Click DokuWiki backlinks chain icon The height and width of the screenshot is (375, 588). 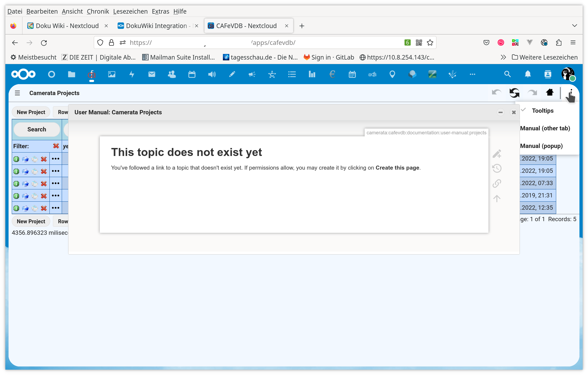coord(497,183)
